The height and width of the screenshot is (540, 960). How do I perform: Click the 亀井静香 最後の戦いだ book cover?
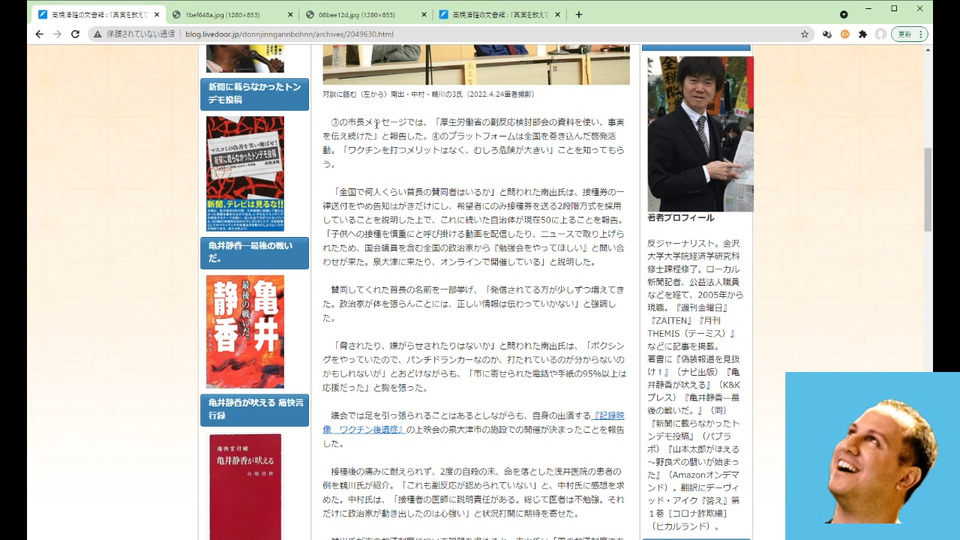pyautogui.click(x=245, y=331)
